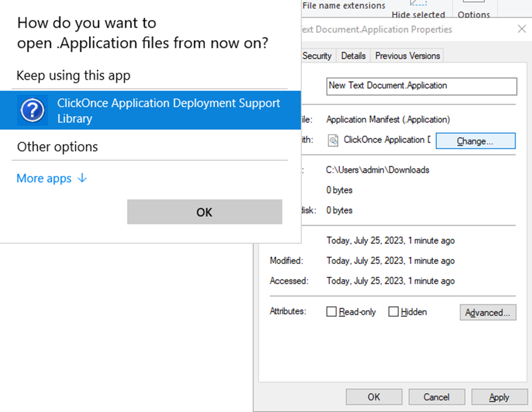Image resolution: width=532 pixels, height=412 pixels.
Task: Select ClickOnce Application Deployment Support Library app
Action: tap(150, 110)
